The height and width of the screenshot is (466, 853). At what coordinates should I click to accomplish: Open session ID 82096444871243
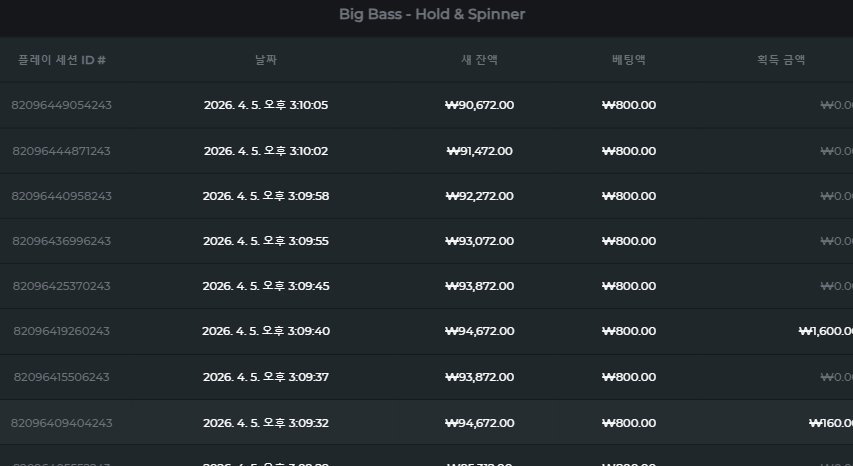click(x=61, y=151)
